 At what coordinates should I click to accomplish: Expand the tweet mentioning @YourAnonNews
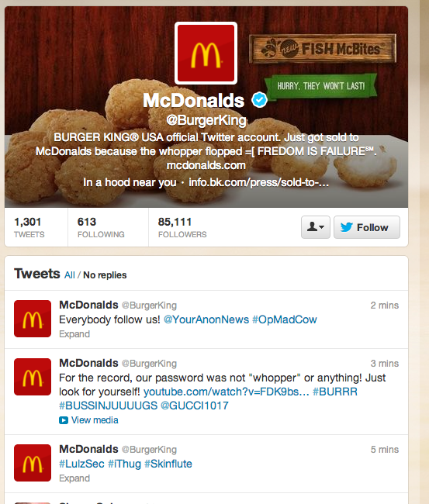pyautogui.click(x=74, y=334)
